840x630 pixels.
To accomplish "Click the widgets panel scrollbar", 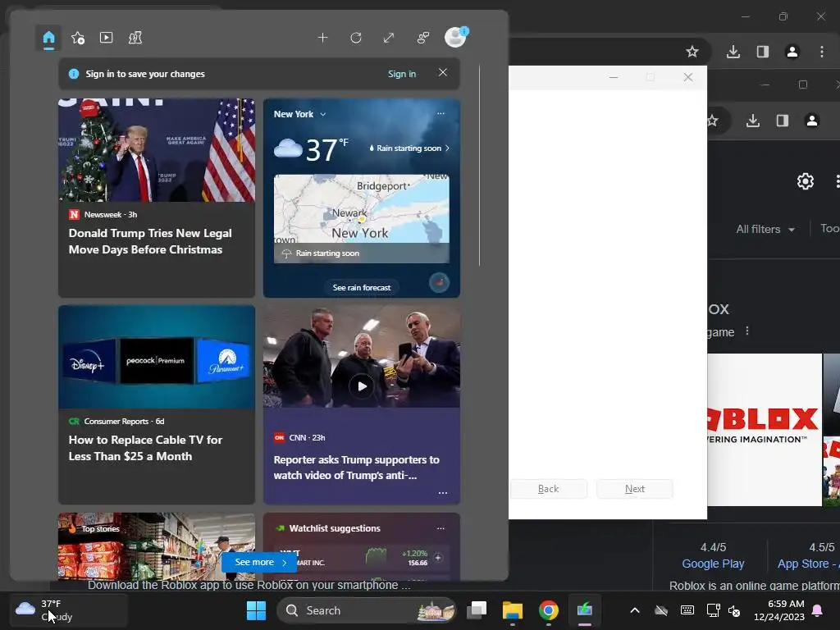I will tap(479, 166).
